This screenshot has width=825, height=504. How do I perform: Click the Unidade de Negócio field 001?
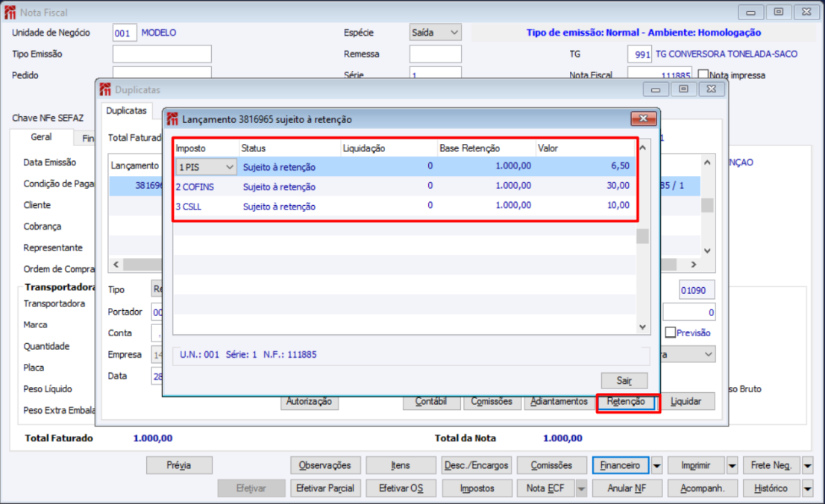pos(124,33)
